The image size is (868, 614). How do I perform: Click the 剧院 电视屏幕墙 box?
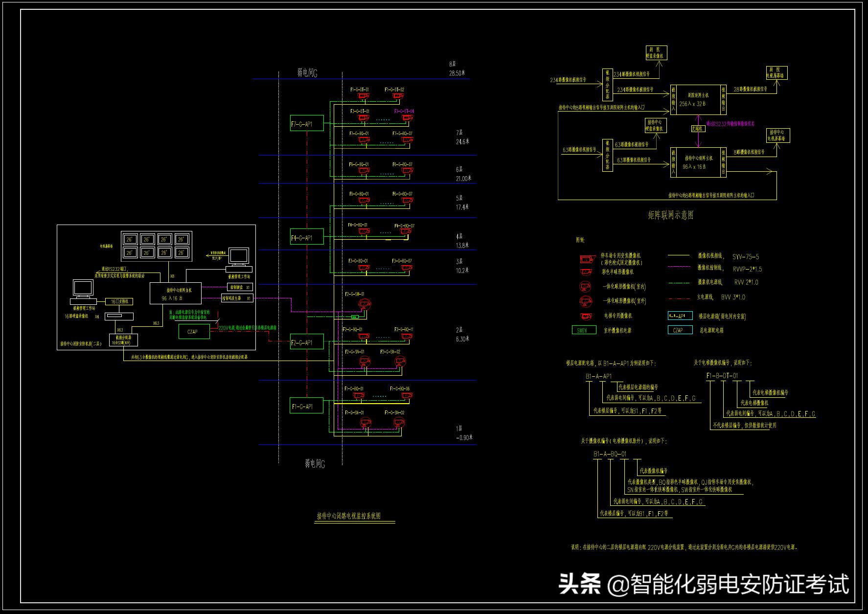pyautogui.click(x=777, y=73)
